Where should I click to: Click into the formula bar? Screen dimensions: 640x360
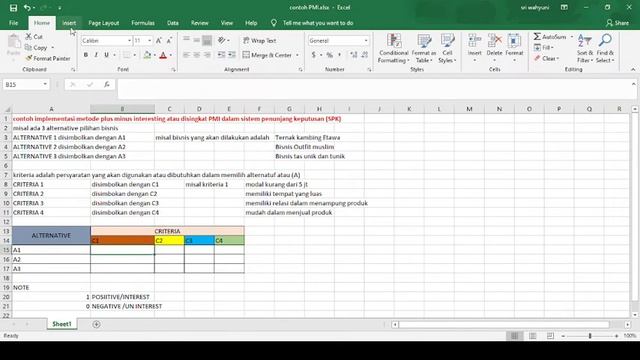pyautogui.click(x=375, y=89)
